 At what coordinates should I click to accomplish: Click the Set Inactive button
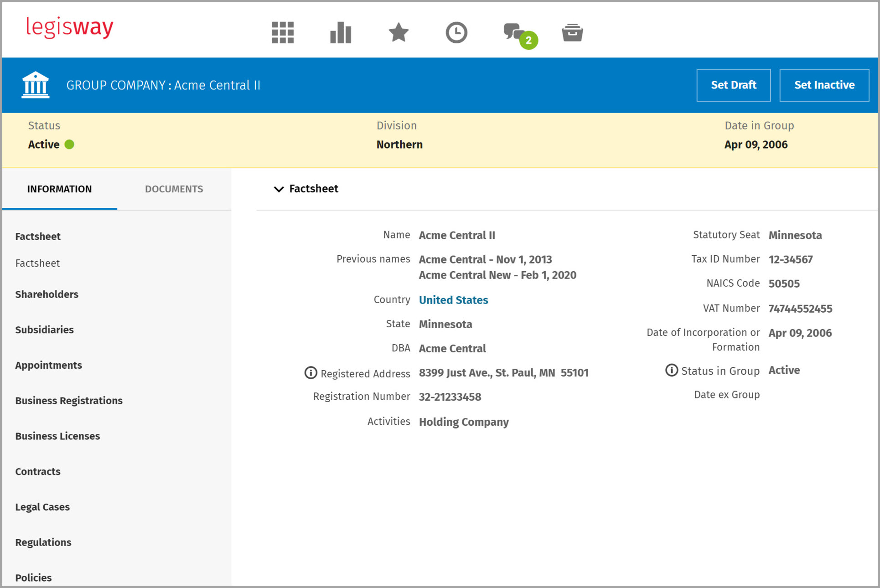[824, 85]
